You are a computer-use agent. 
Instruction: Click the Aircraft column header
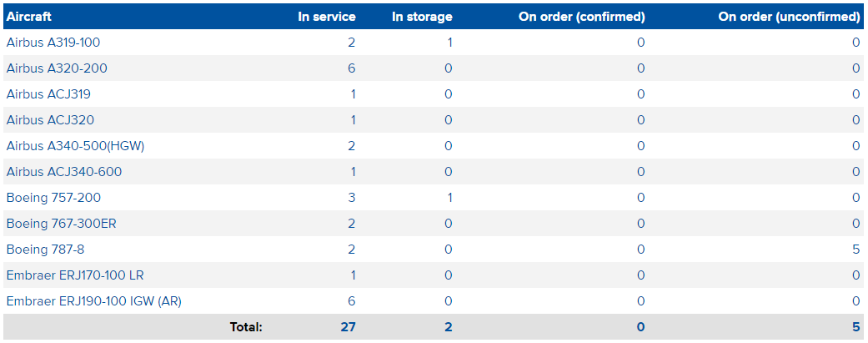29,17
